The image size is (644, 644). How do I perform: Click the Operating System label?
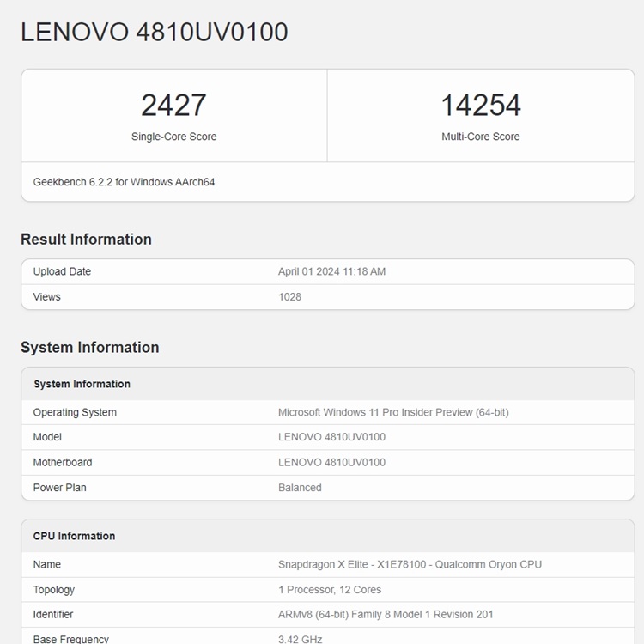tap(75, 412)
